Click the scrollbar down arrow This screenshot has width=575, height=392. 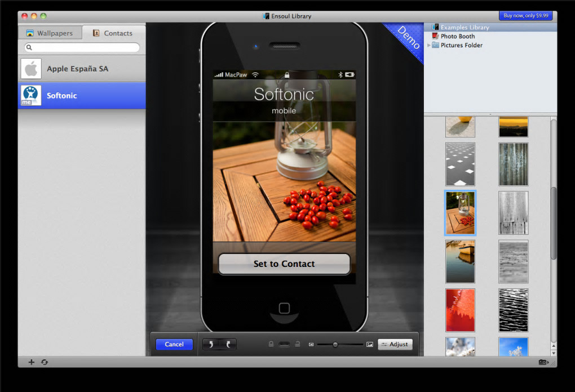[554, 353]
